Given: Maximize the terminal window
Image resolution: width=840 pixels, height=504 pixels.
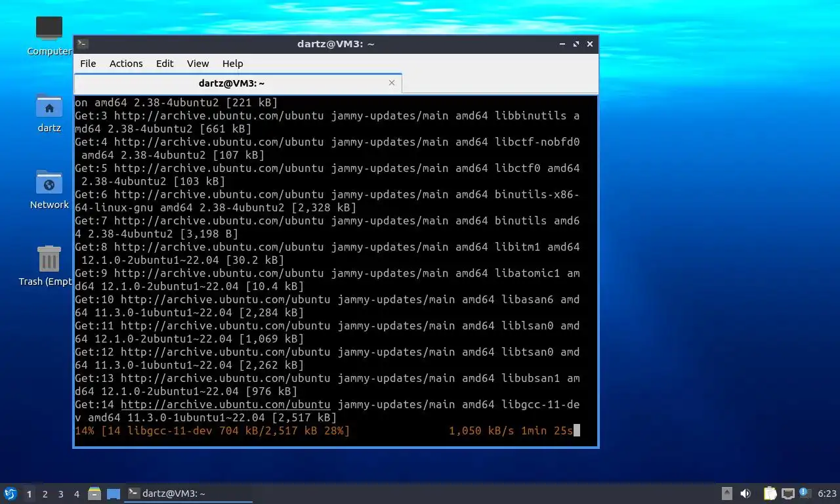Looking at the screenshot, I should [x=576, y=44].
